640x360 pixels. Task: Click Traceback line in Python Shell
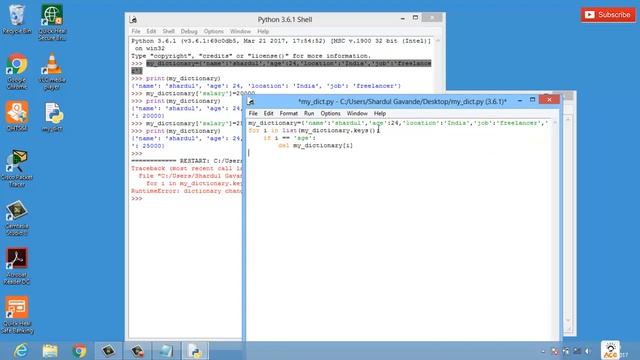click(x=187, y=169)
